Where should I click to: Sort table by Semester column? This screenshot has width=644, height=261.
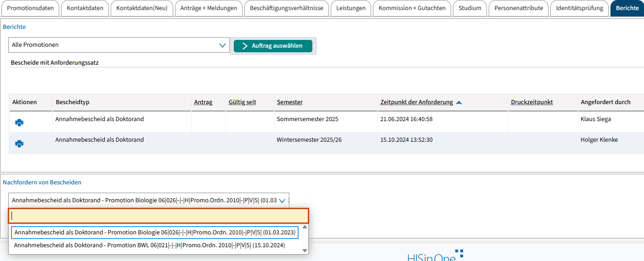(289, 102)
